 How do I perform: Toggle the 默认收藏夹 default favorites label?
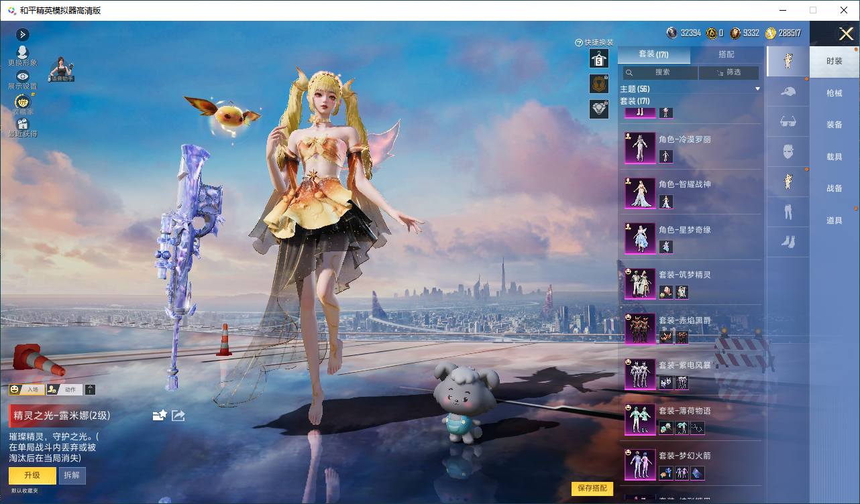(x=25, y=491)
